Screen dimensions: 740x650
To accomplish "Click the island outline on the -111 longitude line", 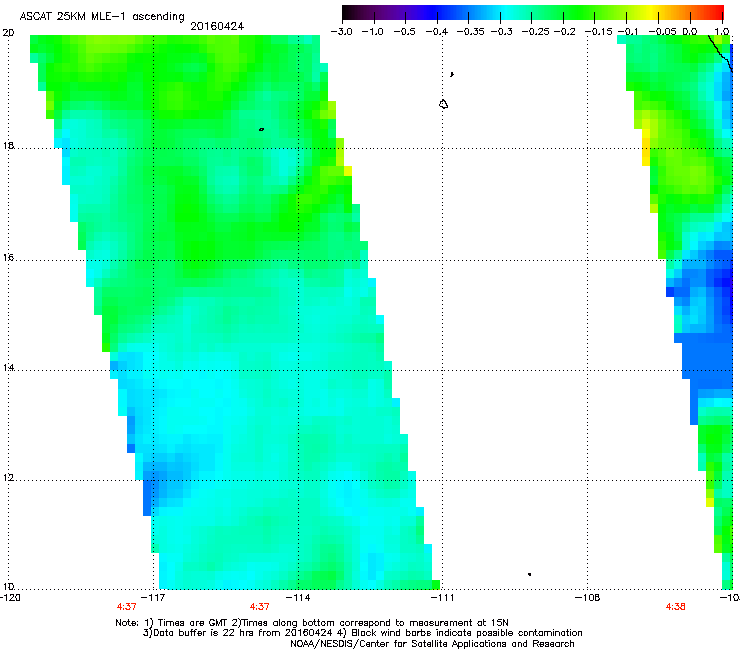I will (443, 104).
